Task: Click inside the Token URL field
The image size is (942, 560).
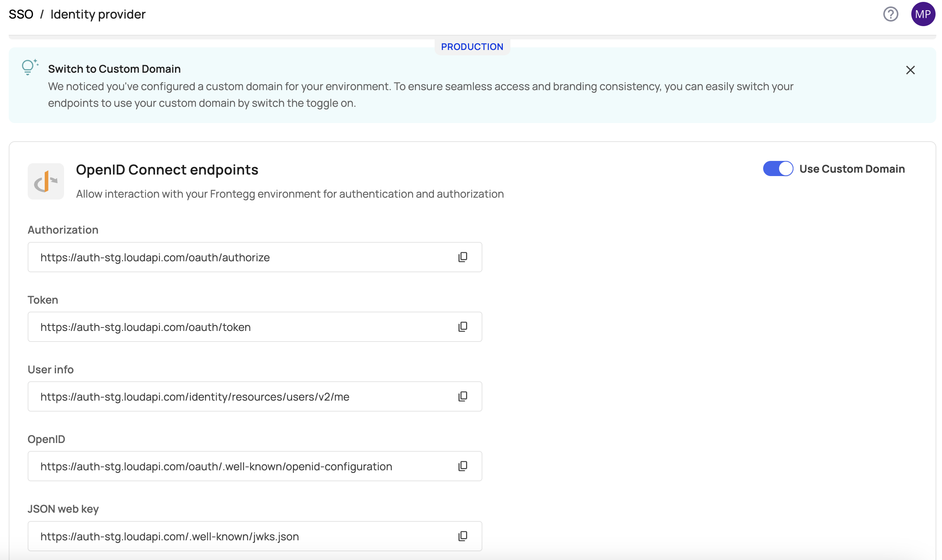Action: tap(243, 327)
